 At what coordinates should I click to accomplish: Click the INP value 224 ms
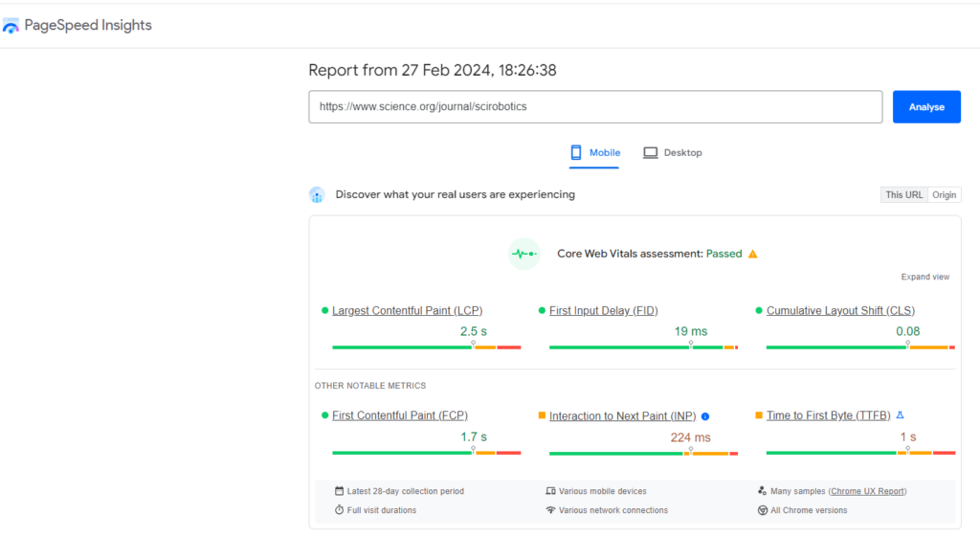click(691, 437)
